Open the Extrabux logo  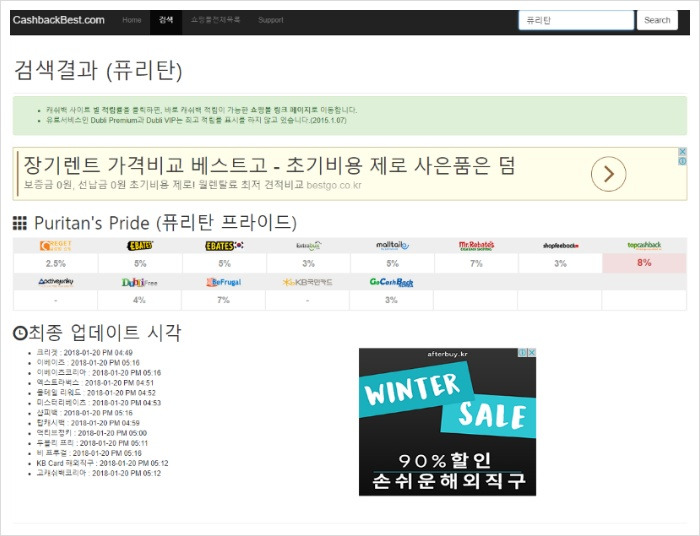[x=308, y=245]
